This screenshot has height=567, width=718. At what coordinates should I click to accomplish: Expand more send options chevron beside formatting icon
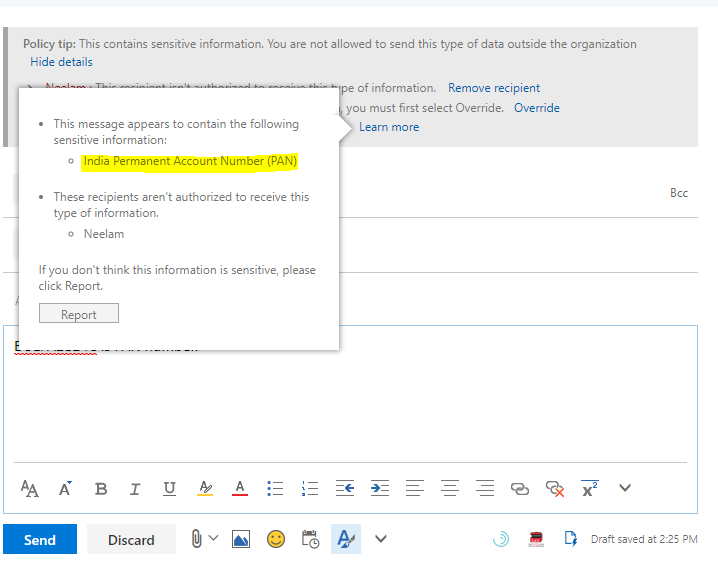381,539
